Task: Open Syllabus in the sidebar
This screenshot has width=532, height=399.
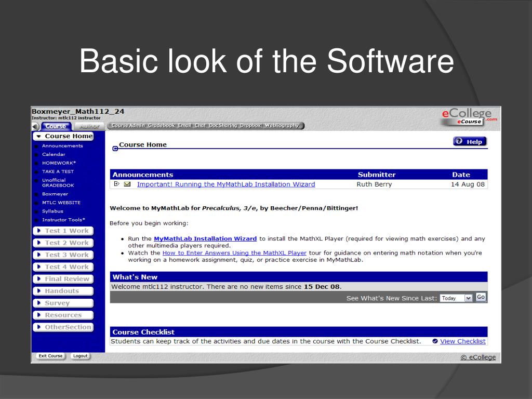Action: point(52,211)
